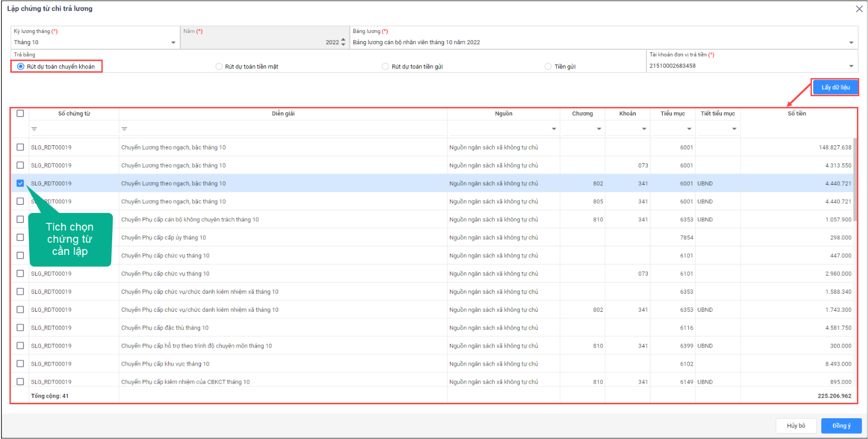Image resolution: width=868 pixels, height=439 pixels.
Task: Close the Lập chứng từ chi trả lương dialog
Action: coord(859,9)
